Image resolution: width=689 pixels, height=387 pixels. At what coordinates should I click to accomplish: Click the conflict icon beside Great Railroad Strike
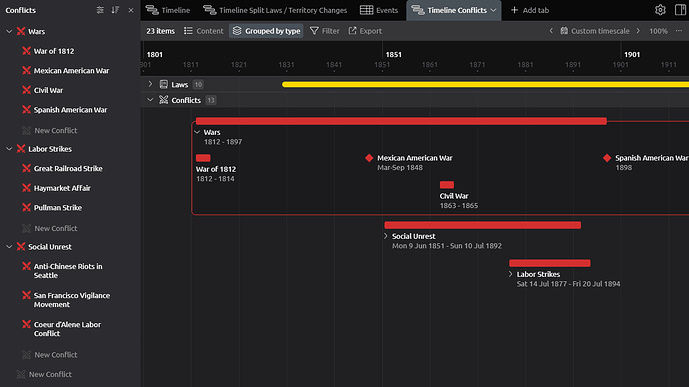click(x=26, y=168)
